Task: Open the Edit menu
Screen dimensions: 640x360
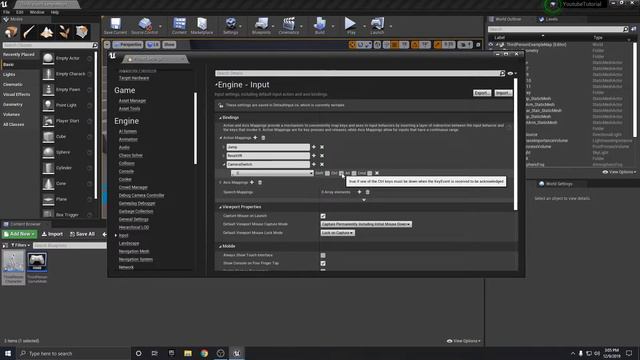Action: click(x=19, y=12)
